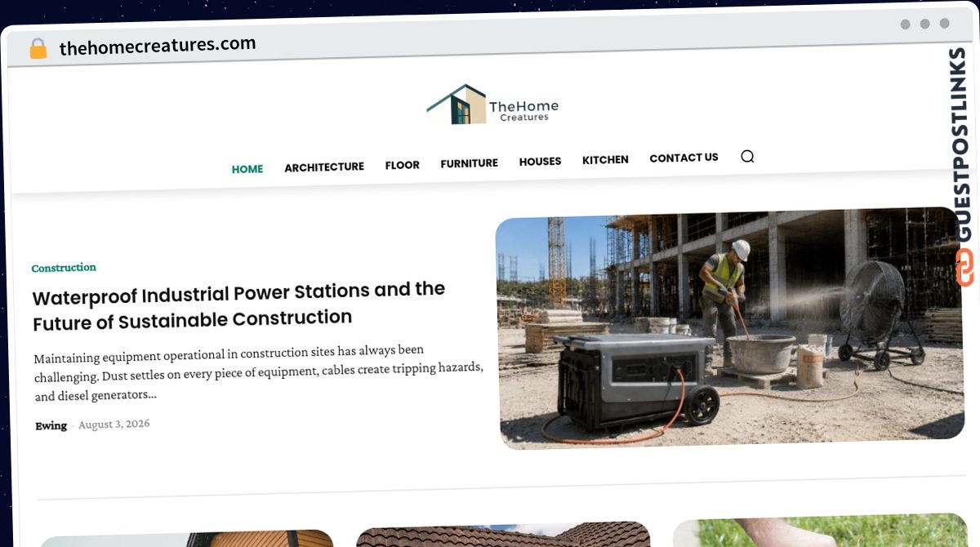
Task: Open the FLOOR menu item
Action: [x=403, y=165]
